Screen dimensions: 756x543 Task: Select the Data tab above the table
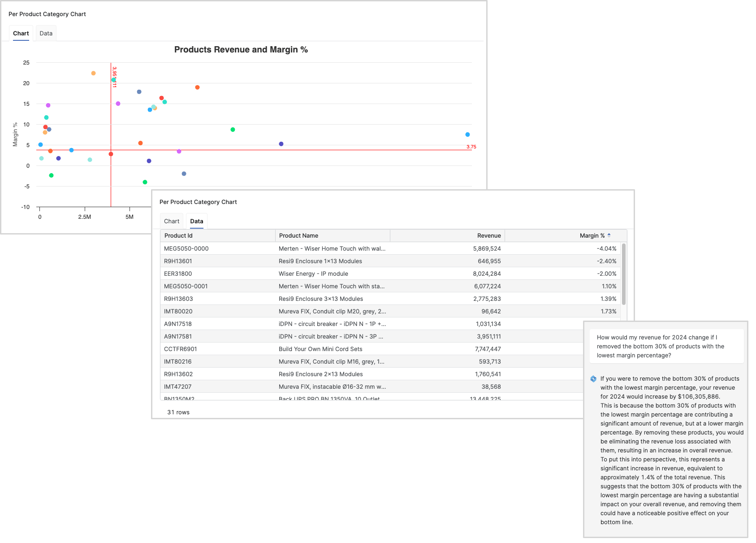196,221
